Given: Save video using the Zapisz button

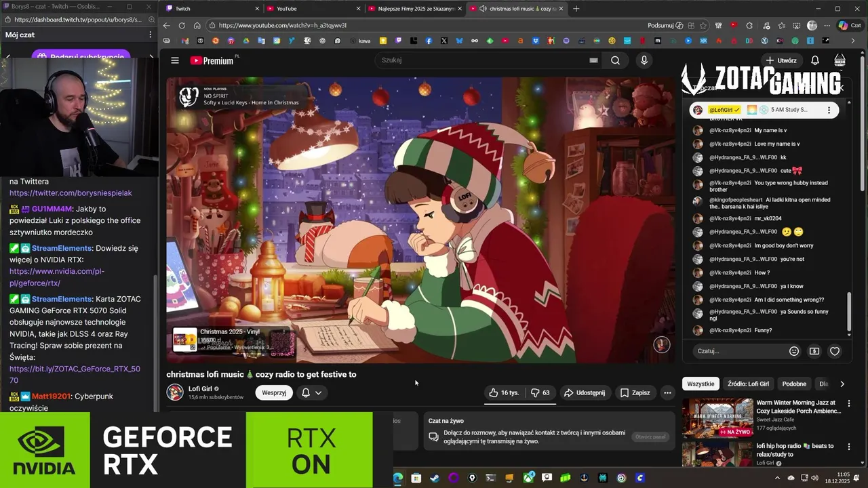Looking at the screenshot, I should point(635,392).
